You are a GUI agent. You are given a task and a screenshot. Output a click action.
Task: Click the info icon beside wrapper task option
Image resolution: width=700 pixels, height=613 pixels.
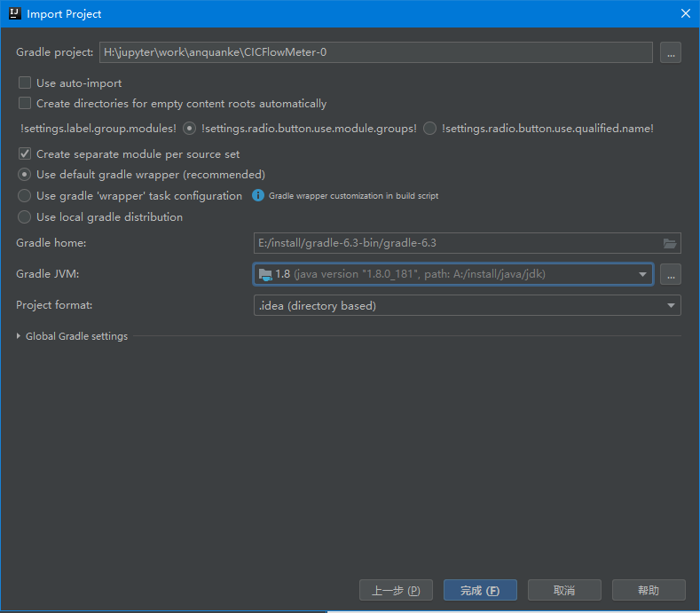pos(258,195)
